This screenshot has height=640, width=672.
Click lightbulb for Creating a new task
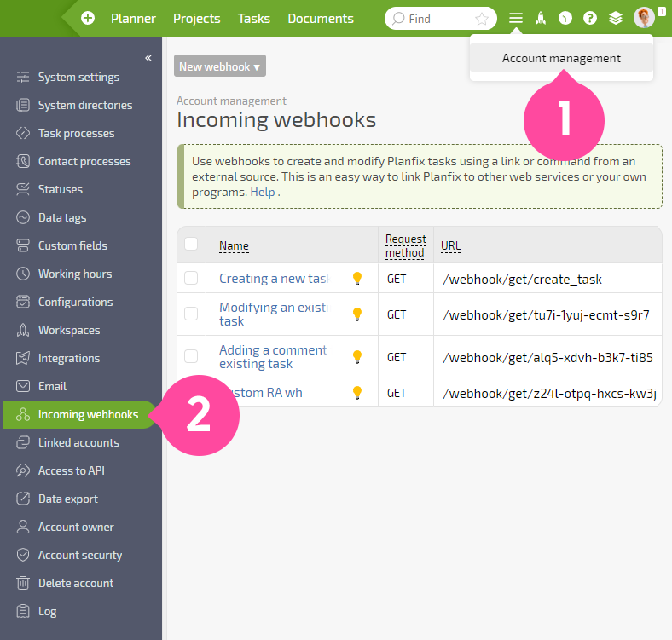[x=357, y=279]
